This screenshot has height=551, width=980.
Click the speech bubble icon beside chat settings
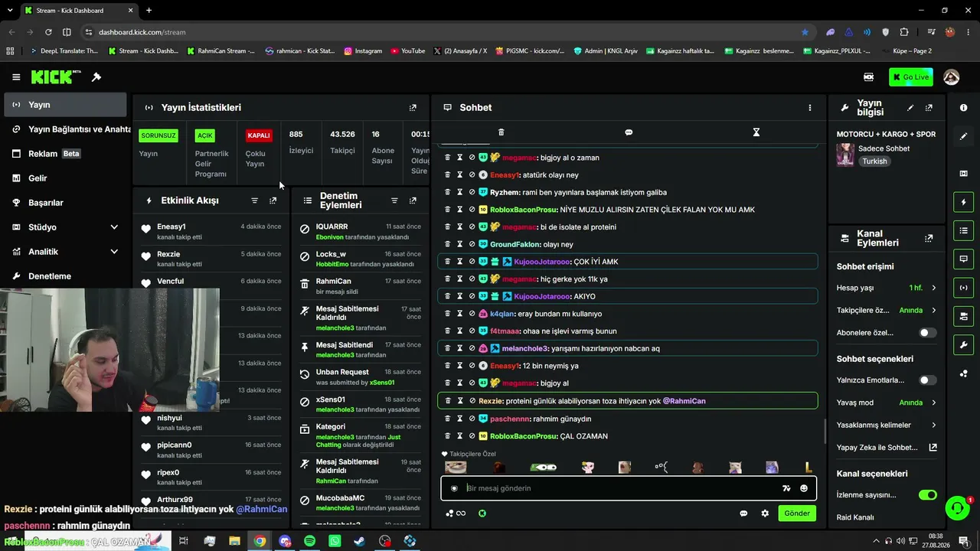pyautogui.click(x=743, y=514)
